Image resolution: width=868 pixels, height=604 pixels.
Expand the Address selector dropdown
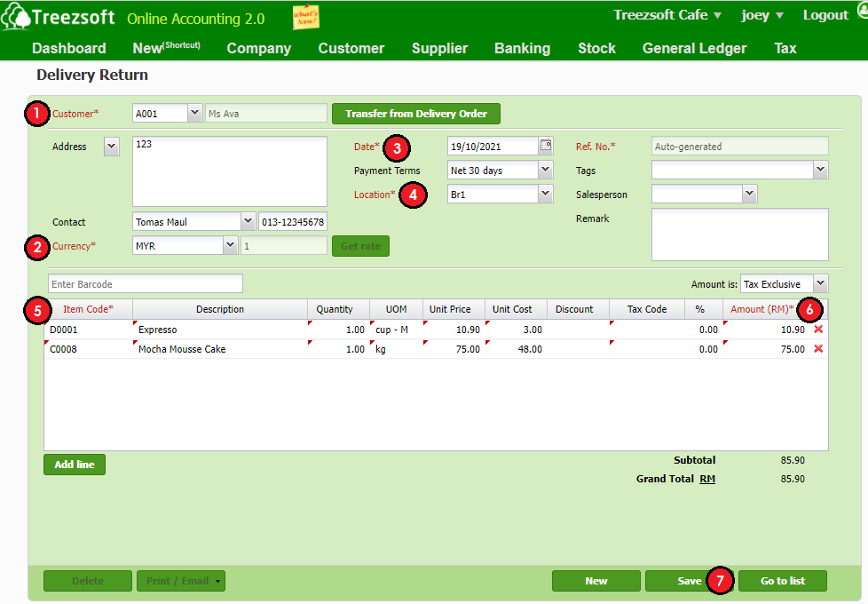tap(112, 147)
